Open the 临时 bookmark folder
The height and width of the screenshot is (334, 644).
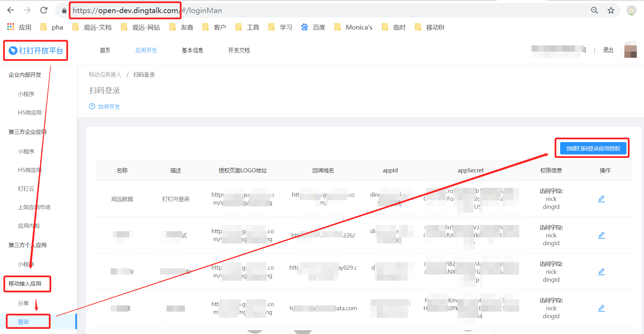pyautogui.click(x=394, y=27)
